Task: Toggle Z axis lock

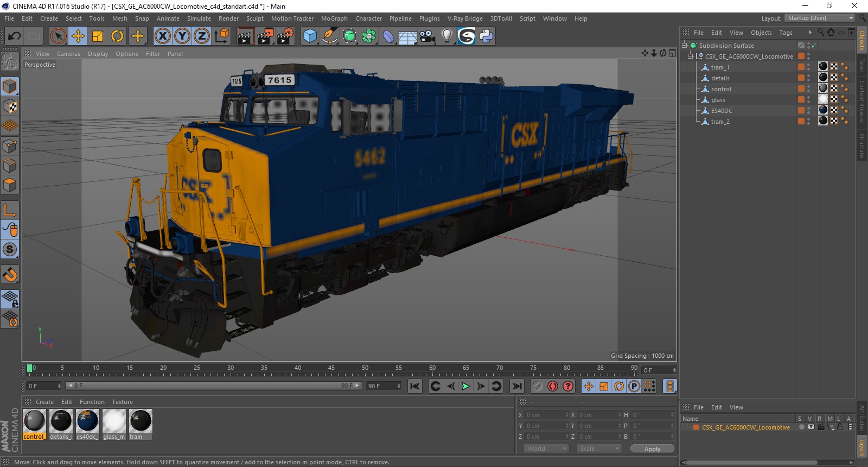Action: [202, 36]
